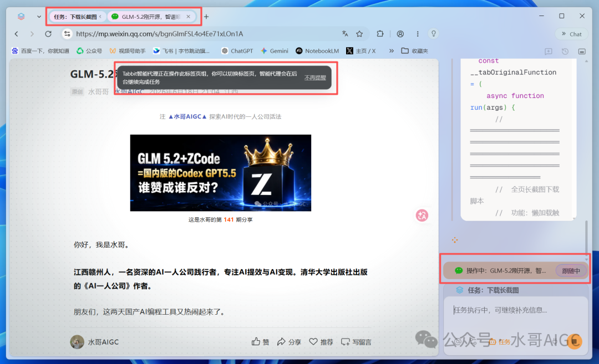Open the profile account icon
The image size is (599, 364).
click(400, 34)
